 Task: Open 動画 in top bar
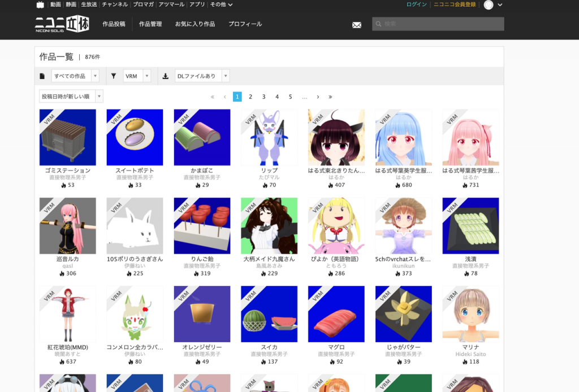[55, 5]
